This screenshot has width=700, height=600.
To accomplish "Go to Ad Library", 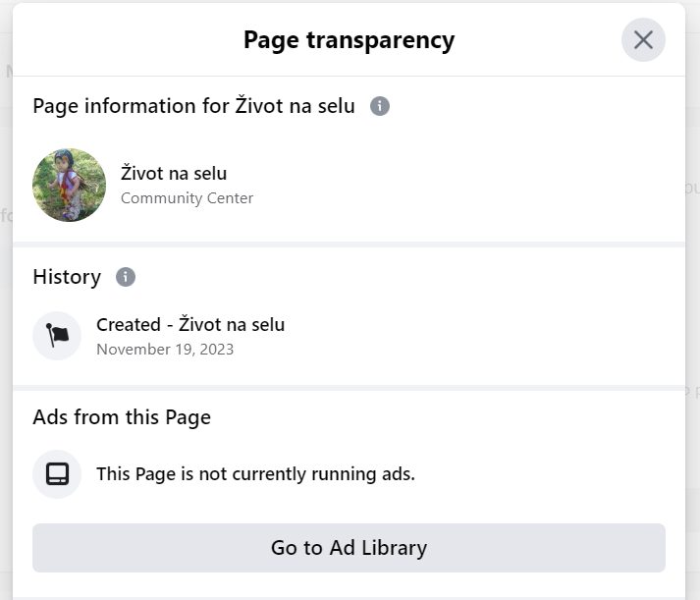I will 349,548.
